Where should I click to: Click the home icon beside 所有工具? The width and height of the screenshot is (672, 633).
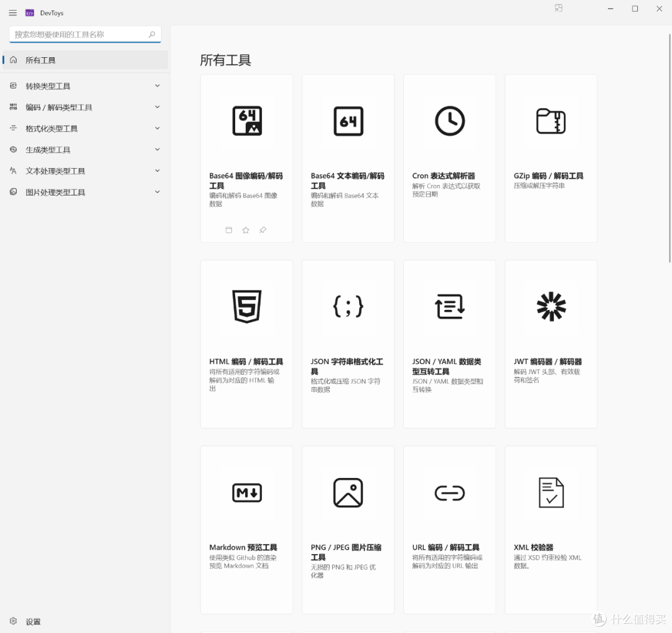click(x=13, y=60)
